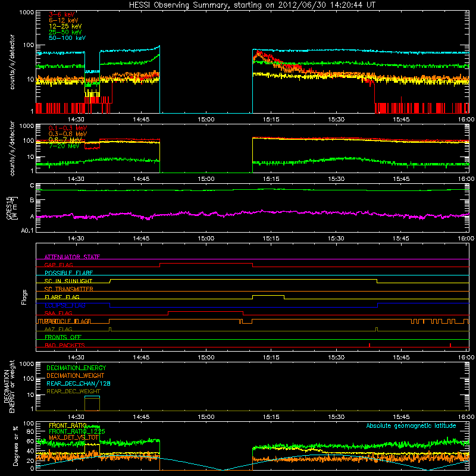
Task: Click the vertical Flags axis label
Action: (24, 297)
